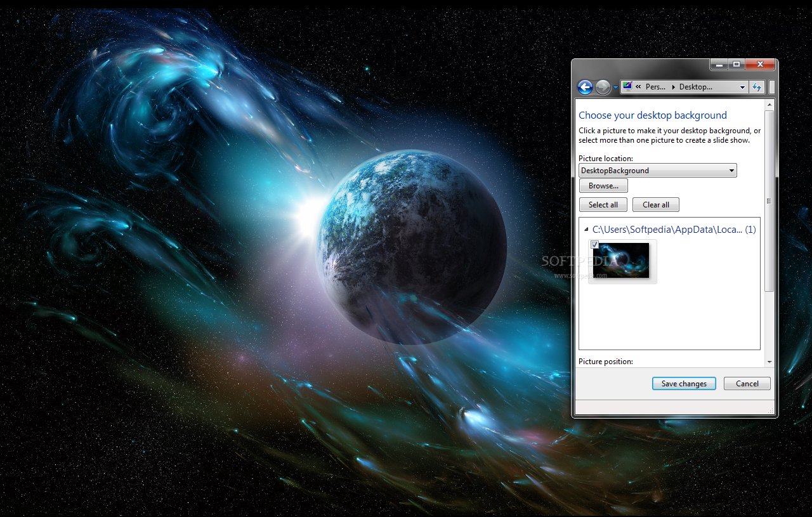Viewport: 812px width, 517px height.
Task: Click the Browse... button
Action: coord(603,186)
